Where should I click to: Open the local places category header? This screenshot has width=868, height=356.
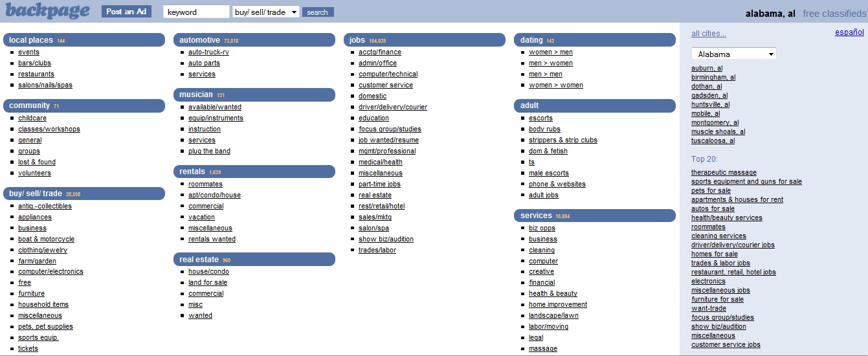click(x=84, y=40)
